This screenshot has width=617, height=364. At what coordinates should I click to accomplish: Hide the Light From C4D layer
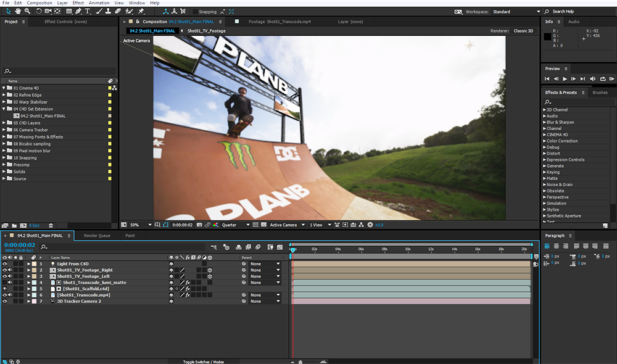(4, 263)
